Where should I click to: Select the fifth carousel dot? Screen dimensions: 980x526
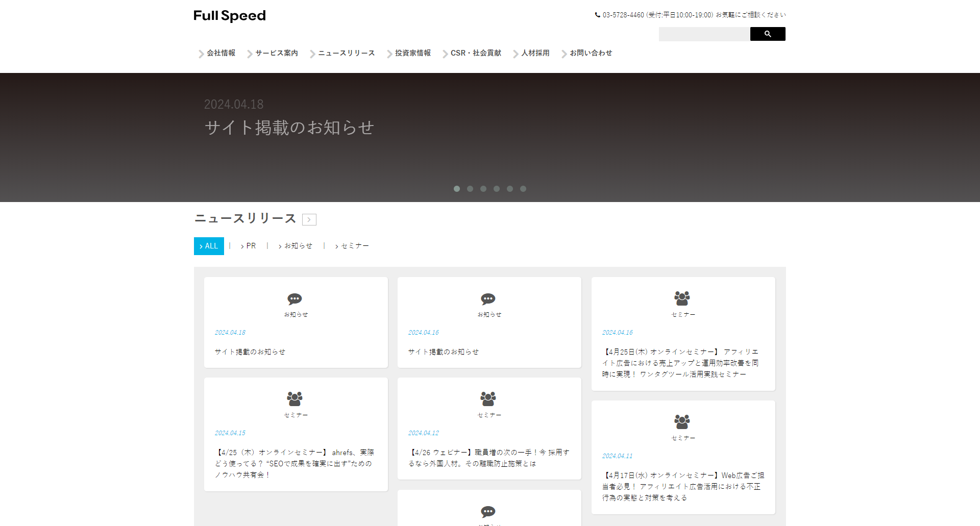(x=510, y=189)
